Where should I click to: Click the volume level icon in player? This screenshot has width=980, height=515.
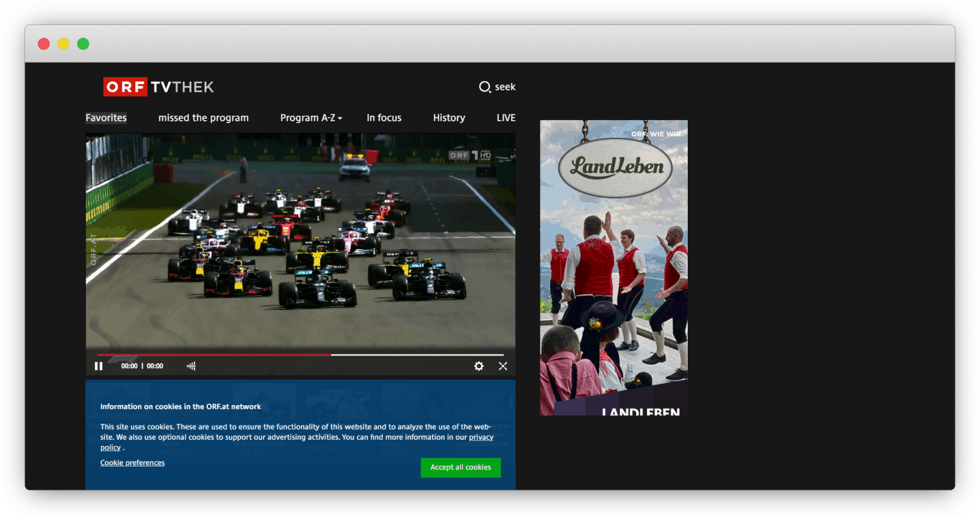point(191,366)
